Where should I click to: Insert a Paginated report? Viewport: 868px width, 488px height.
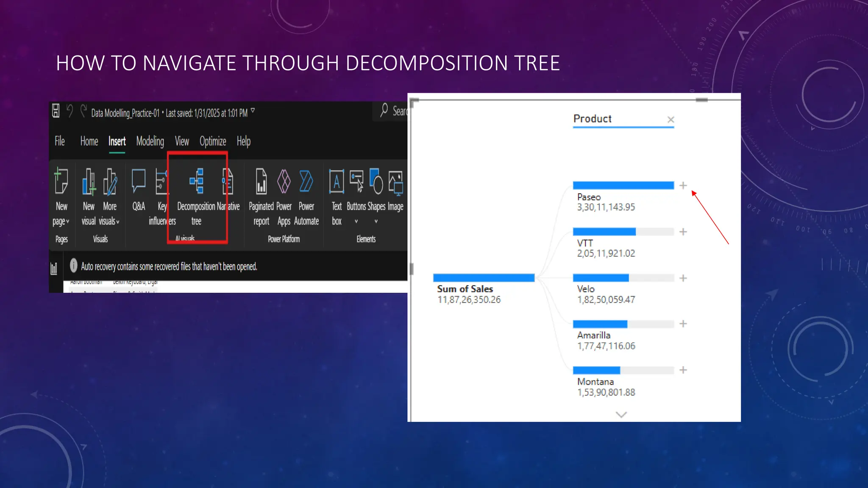[261, 197]
